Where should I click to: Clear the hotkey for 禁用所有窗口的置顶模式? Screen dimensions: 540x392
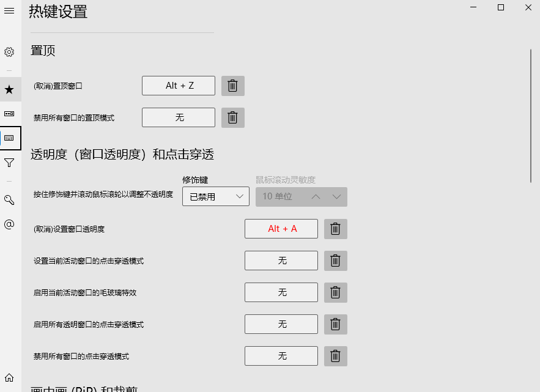pyautogui.click(x=232, y=117)
